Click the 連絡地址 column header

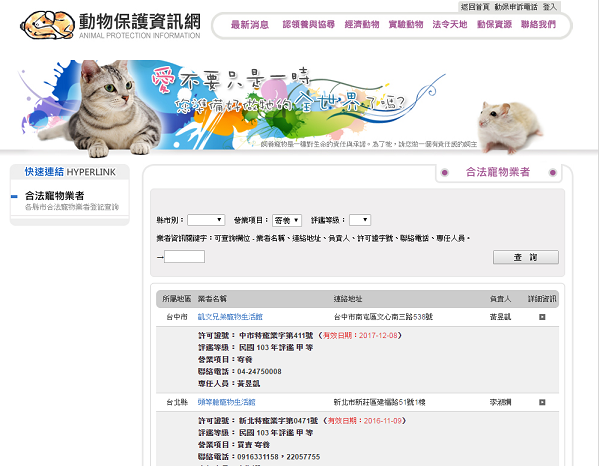(347, 299)
